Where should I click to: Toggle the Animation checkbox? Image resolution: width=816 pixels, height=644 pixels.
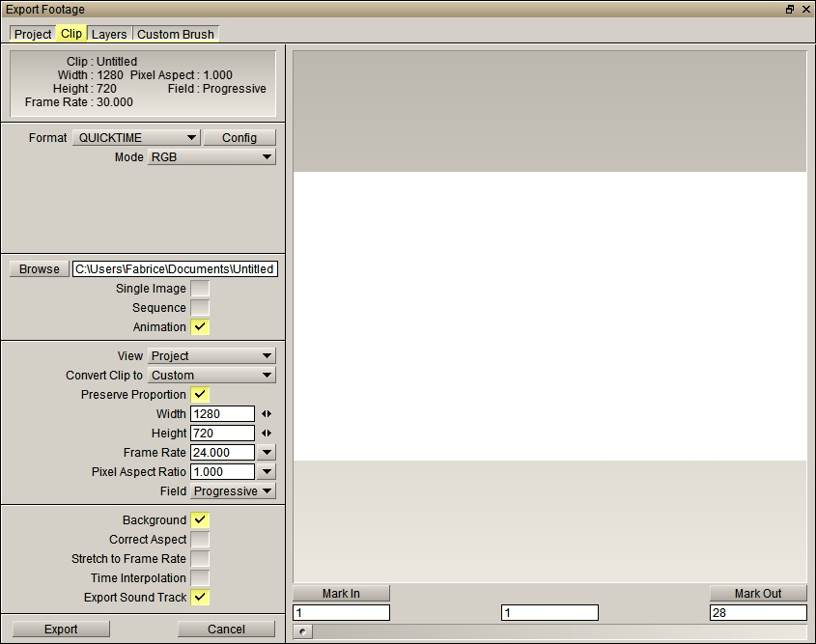(x=200, y=326)
